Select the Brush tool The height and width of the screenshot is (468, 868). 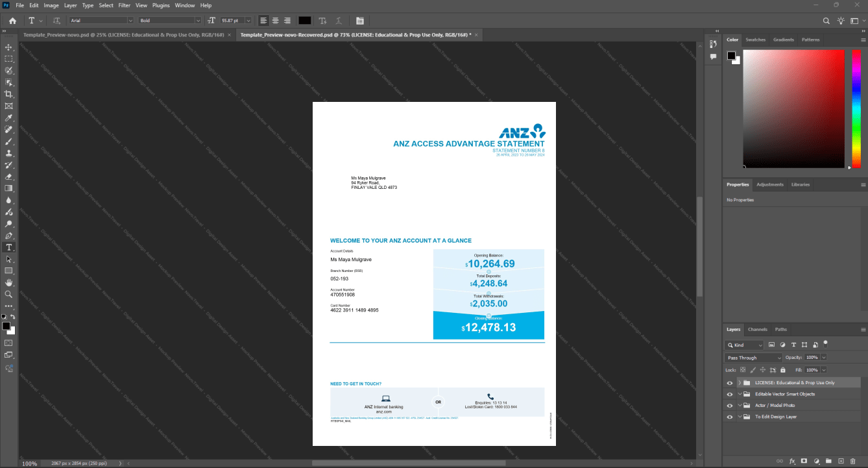(8, 142)
